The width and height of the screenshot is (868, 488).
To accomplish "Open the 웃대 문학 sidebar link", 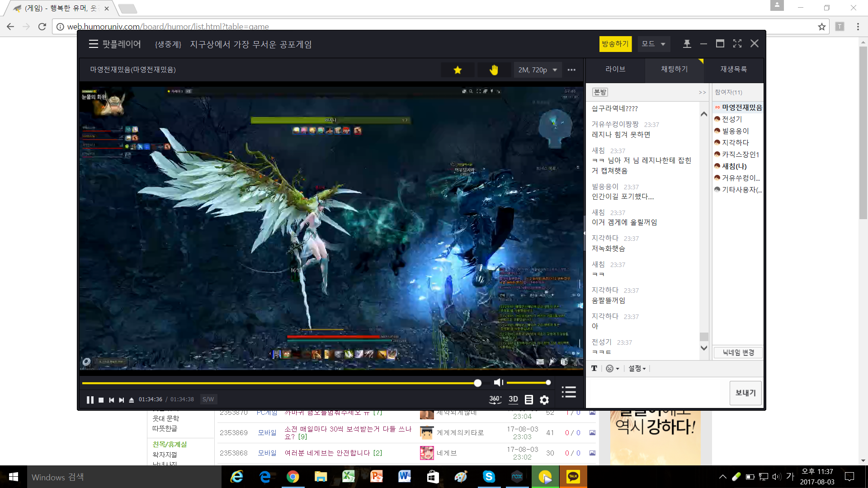I will [x=166, y=418].
